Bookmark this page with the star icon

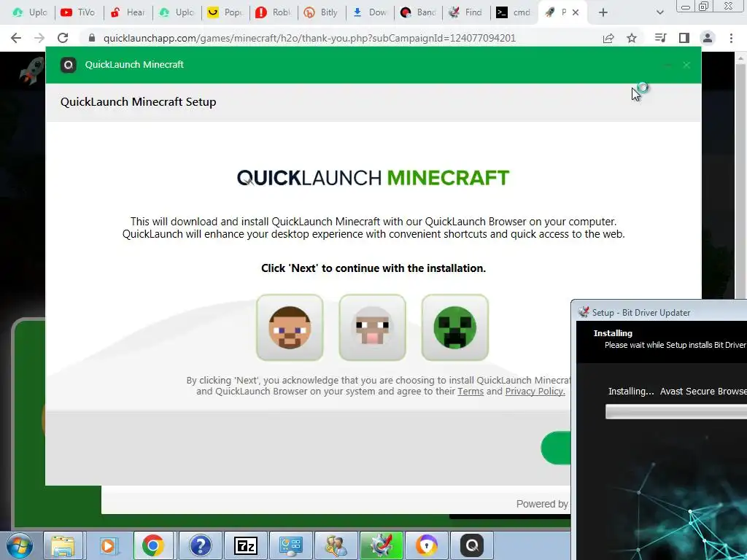coord(632,38)
